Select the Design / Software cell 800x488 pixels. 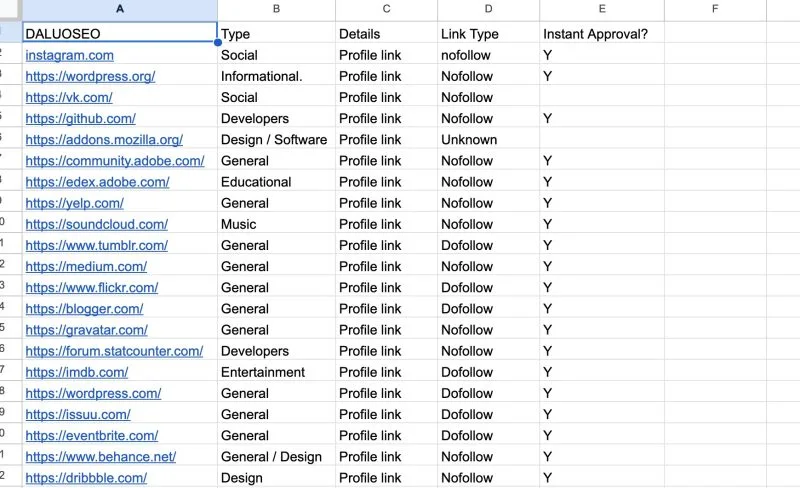coord(277,139)
